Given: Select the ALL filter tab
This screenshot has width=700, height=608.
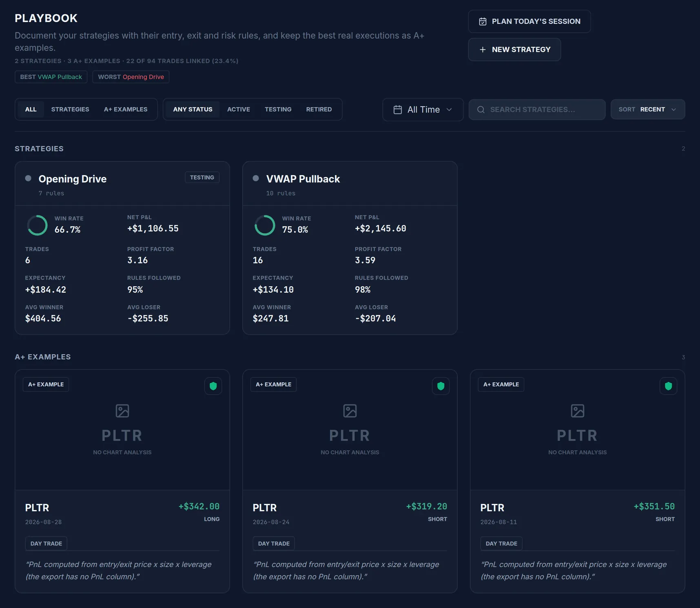Looking at the screenshot, I should (x=31, y=109).
